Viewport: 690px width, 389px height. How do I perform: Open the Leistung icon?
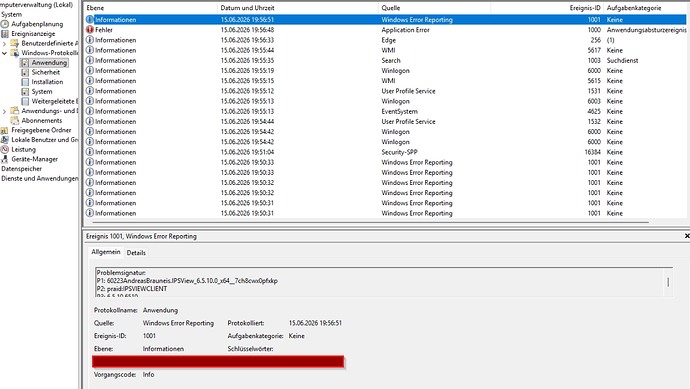point(4,149)
